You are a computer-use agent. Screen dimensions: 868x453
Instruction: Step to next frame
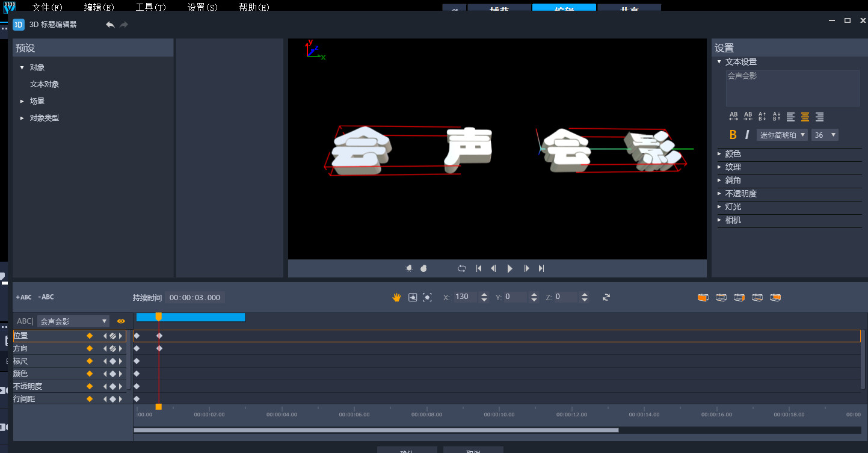click(526, 268)
